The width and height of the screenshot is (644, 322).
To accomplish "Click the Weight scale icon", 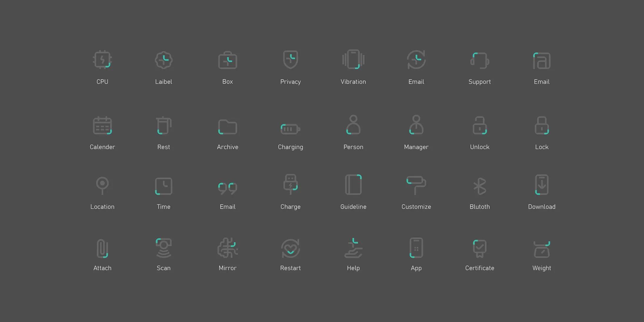I will point(541,249).
